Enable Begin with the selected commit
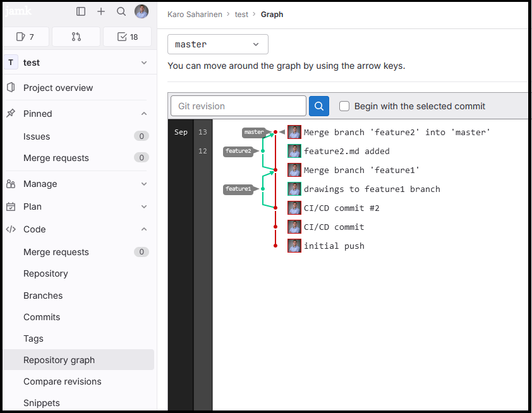Image resolution: width=532 pixels, height=413 pixels. [344, 106]
